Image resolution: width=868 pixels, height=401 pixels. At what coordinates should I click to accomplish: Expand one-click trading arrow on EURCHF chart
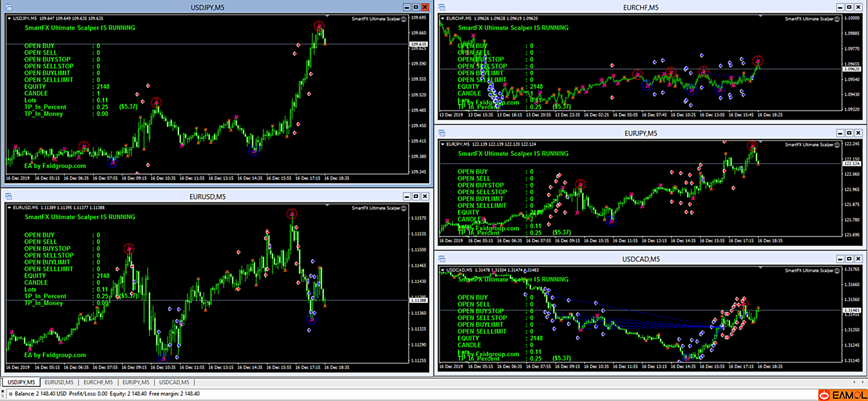443,19
